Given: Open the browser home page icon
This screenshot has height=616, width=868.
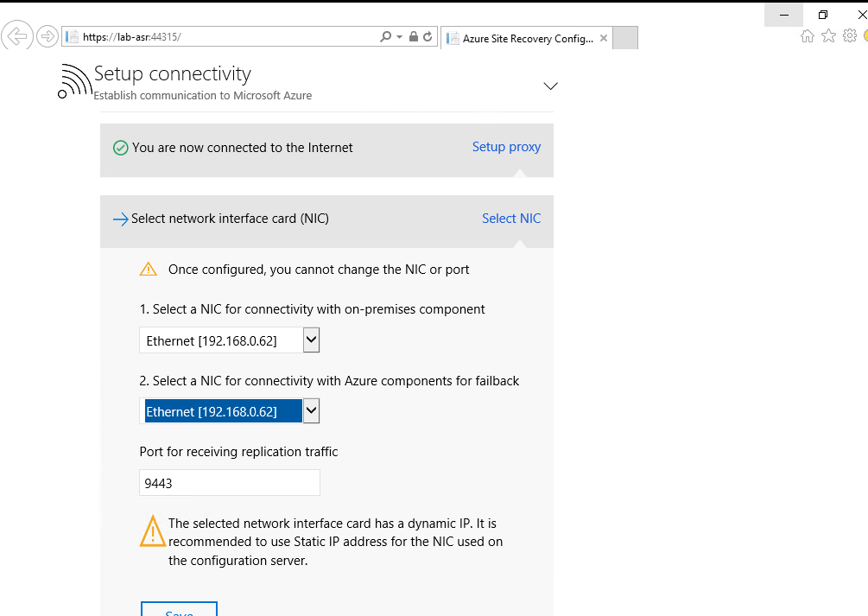Looking at the screenshot, I should (x=808, y=36).
